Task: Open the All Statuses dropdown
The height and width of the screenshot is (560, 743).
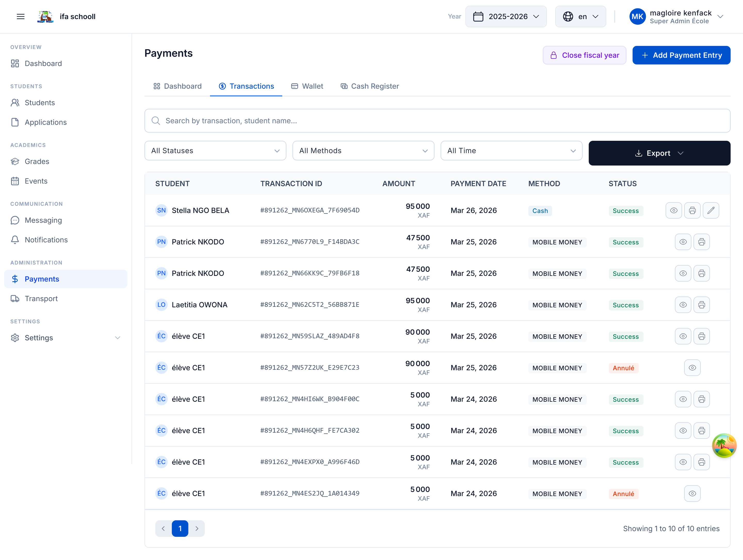Action: [x=215, y=150]
